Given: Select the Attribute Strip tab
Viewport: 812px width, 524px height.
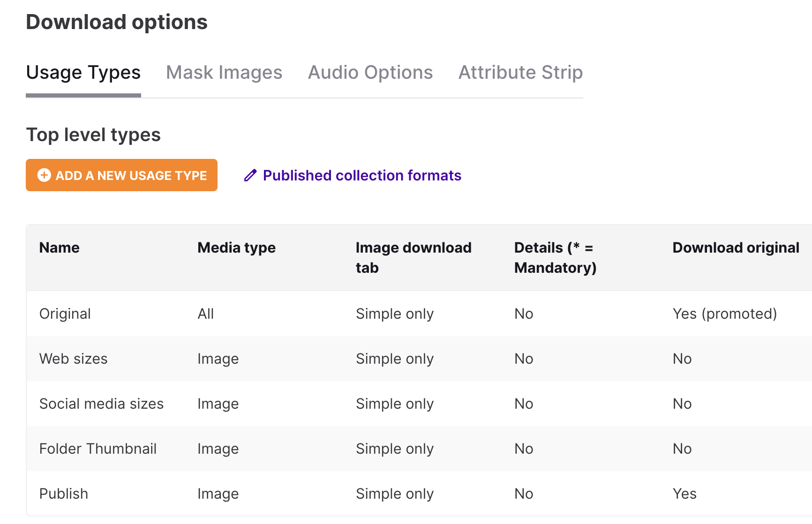Looking at the screenshot, I should point(520,73).
